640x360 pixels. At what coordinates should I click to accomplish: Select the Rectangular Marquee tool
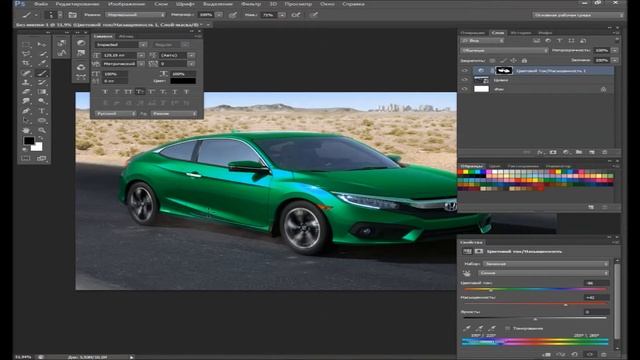click(x=26, y=44)
